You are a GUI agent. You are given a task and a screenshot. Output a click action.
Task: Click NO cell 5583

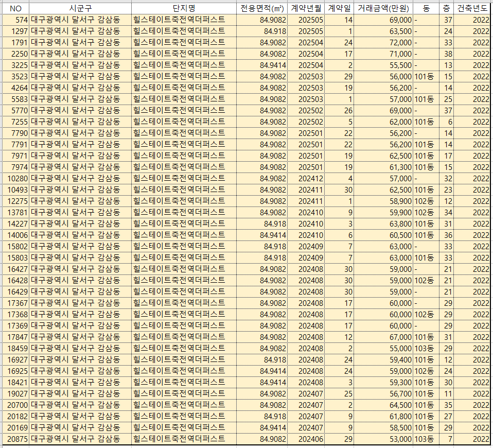click(x=16, y=99)
